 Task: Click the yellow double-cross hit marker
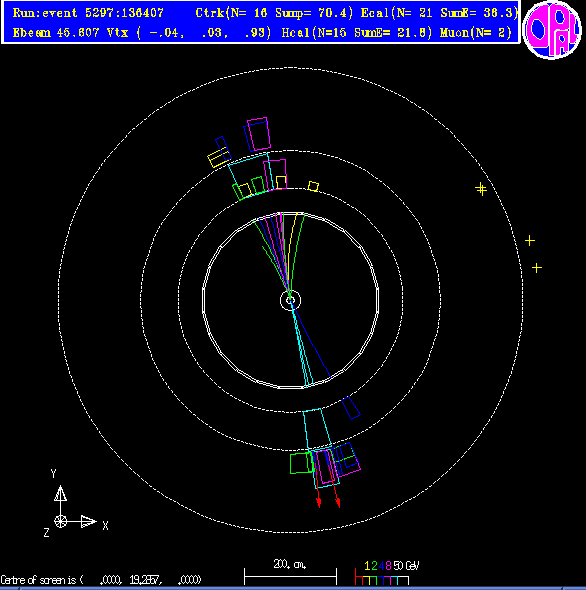point(481,189)
